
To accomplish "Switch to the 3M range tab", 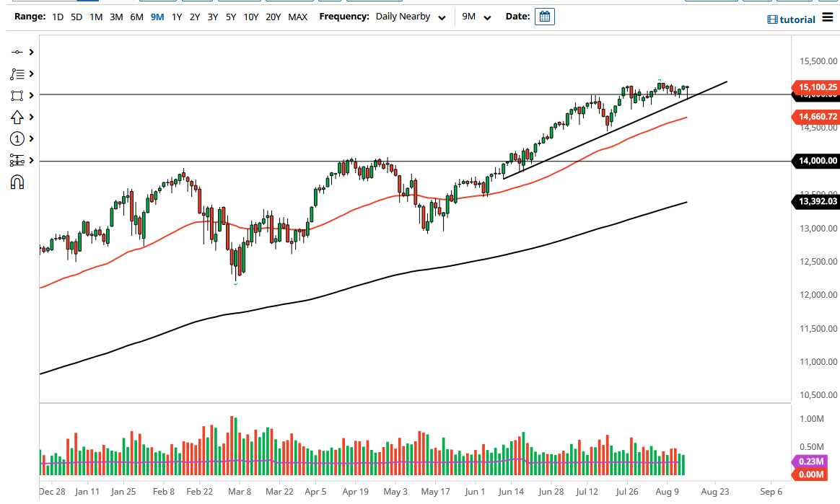I will click(x=116, y=17).
